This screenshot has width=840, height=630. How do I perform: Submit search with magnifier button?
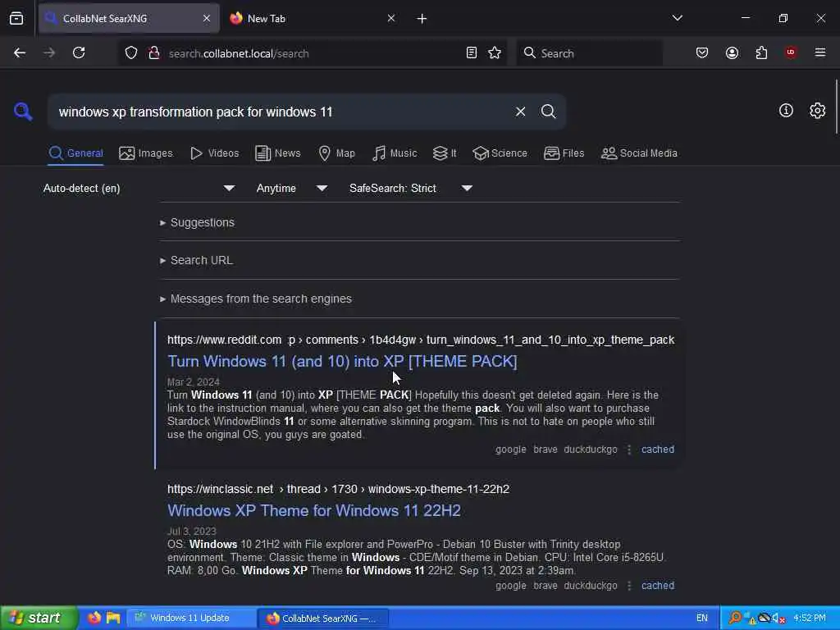[x=548, y=112]
